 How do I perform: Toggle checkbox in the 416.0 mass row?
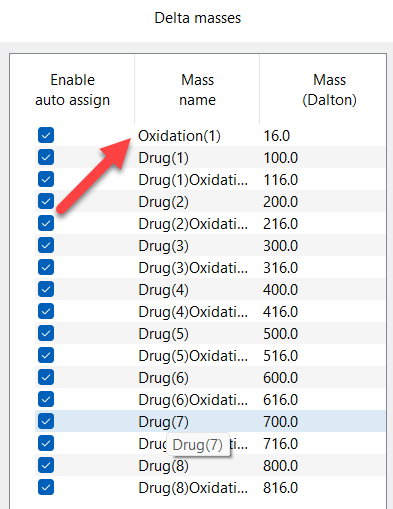[46, 311]
